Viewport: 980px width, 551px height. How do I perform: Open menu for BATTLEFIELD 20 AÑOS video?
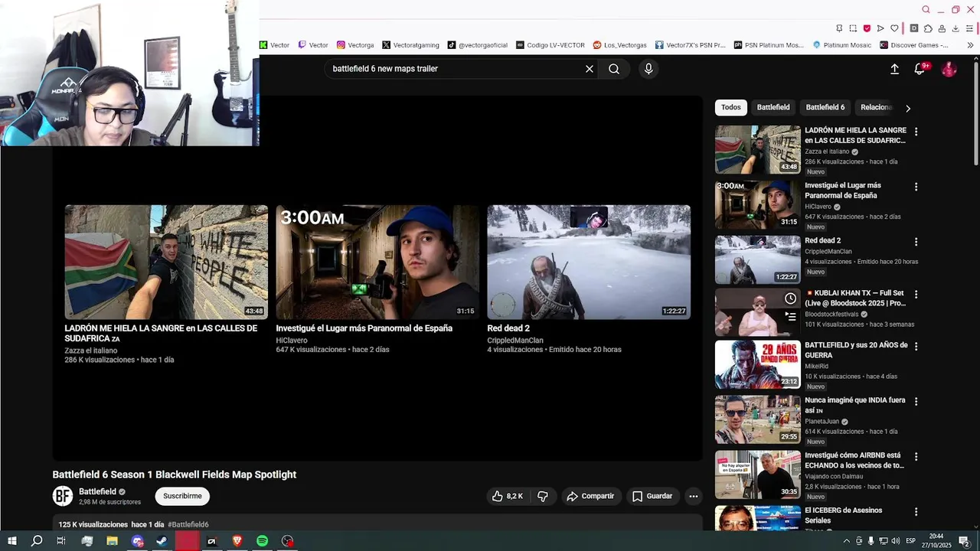click(x=916, y=346)
